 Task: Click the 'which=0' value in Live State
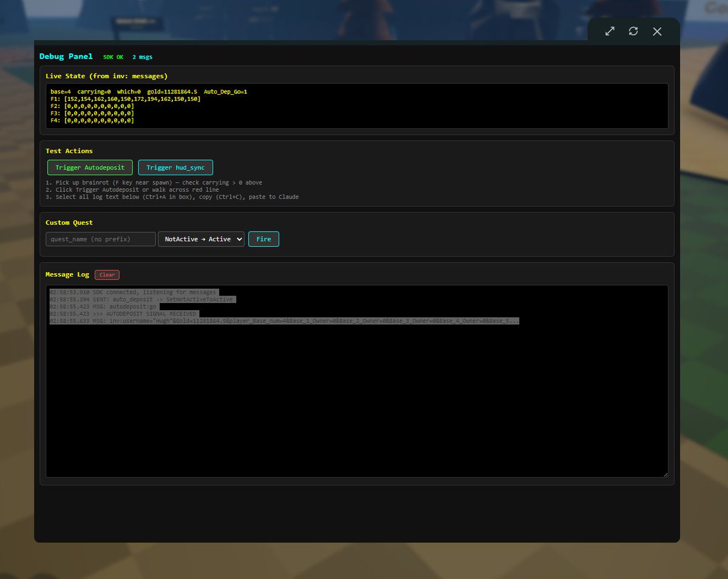click(x=129, y=92)
